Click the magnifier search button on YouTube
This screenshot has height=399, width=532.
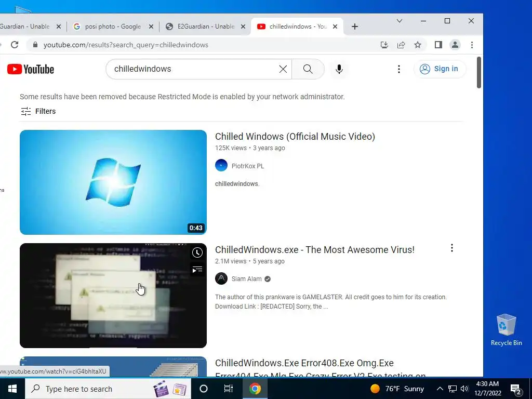(308, 69)
